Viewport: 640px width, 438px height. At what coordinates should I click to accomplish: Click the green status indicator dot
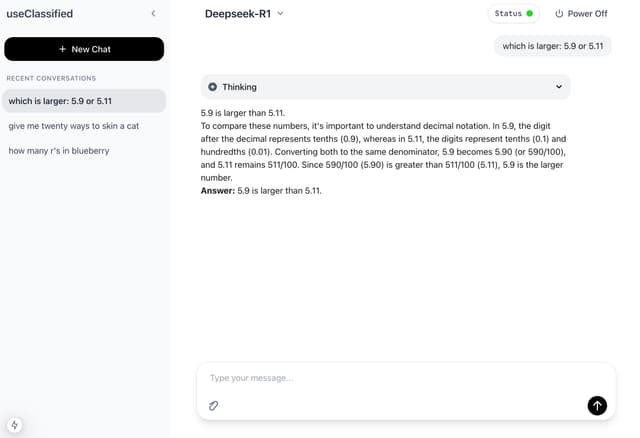[529, 13]
